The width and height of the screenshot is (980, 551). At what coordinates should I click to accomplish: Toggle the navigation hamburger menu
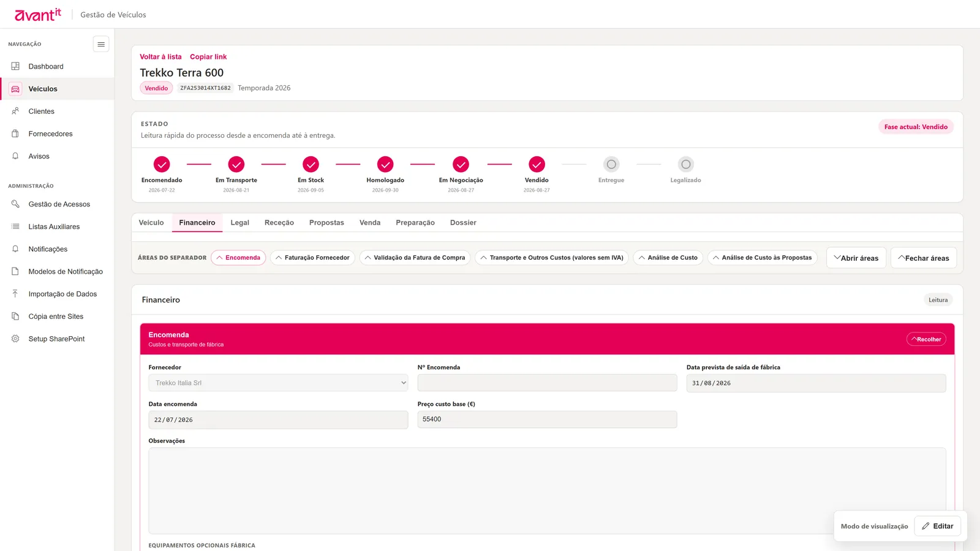pyautogui.click(x=101, y=44)
